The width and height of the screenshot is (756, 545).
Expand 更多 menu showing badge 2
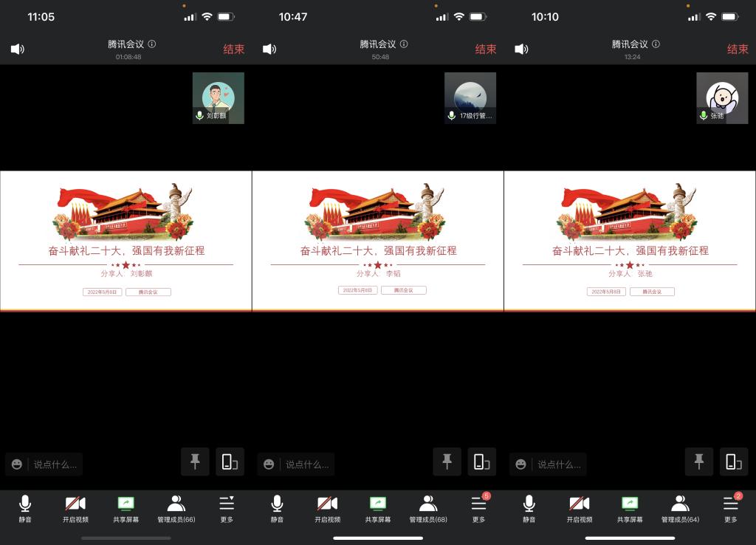coord(730,509)
